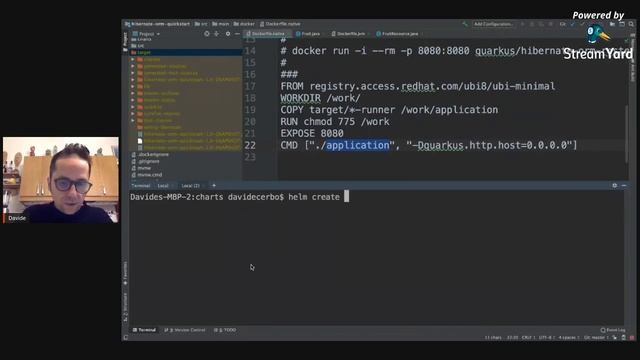Click line number 17 in editor gutter
Screen dimensions: 640x360
click(250, 87)
